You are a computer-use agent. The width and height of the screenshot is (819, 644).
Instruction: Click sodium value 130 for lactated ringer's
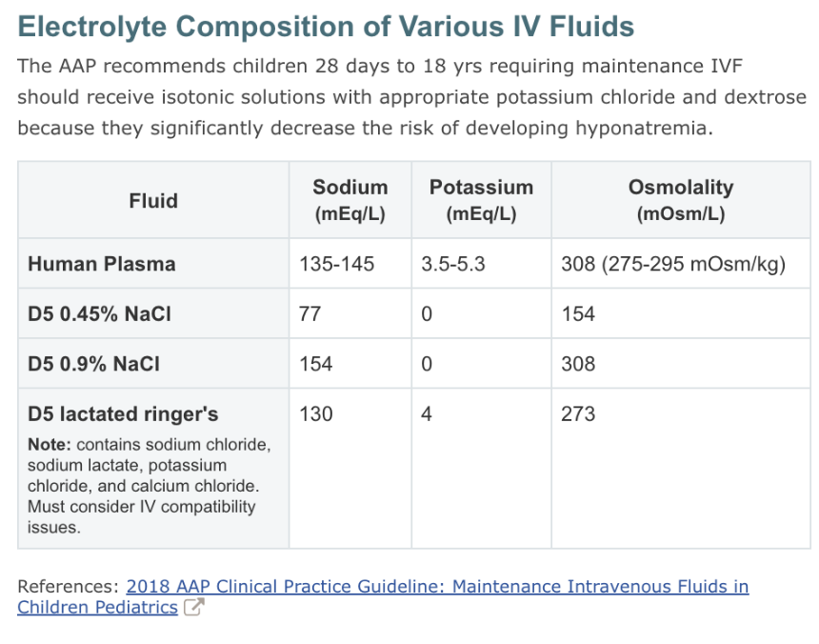tap(316, 414)
